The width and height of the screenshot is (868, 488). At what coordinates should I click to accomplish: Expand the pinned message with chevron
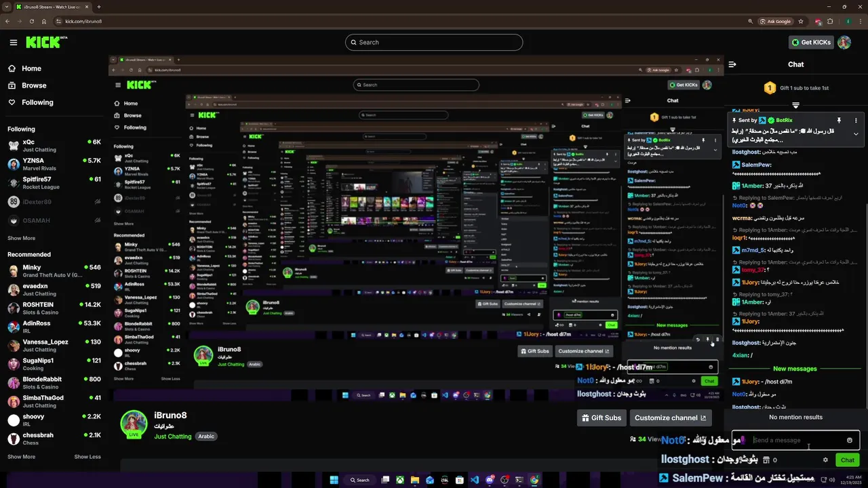[856, 134]
